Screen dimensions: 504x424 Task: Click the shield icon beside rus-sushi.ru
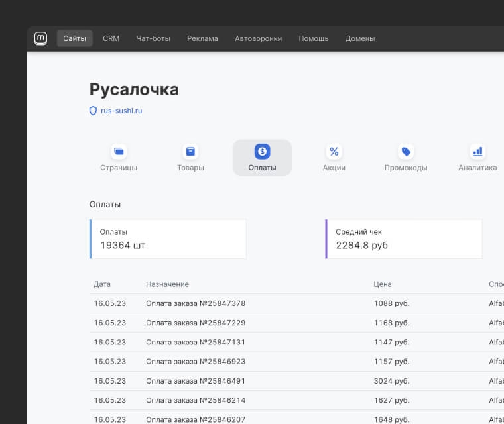pos(93,111)
